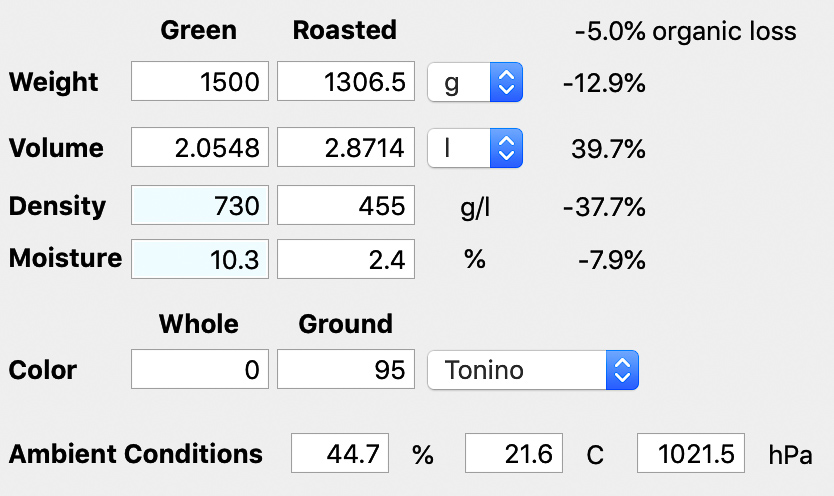
Task: Click the density change -37.7% label
Action: point(604,207)
